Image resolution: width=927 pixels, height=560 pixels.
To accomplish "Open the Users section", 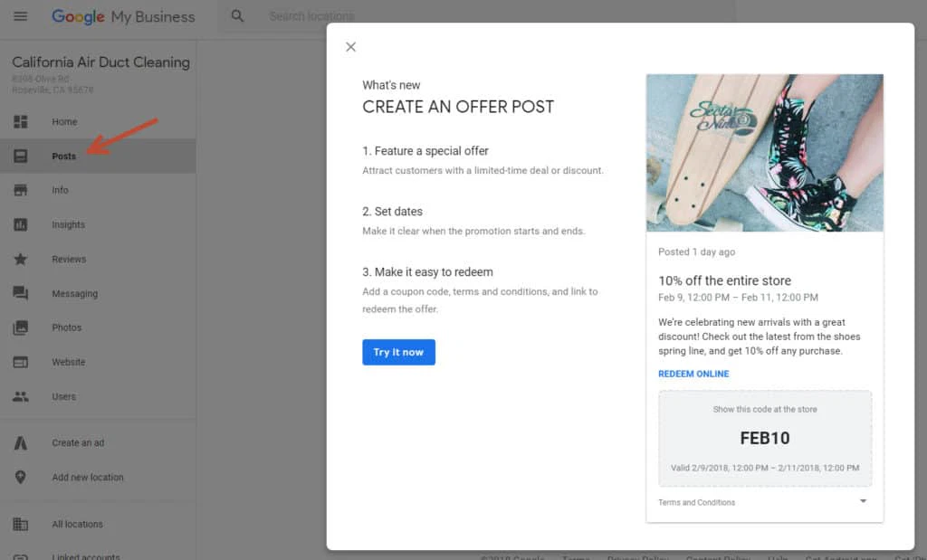I will [62, 396].
